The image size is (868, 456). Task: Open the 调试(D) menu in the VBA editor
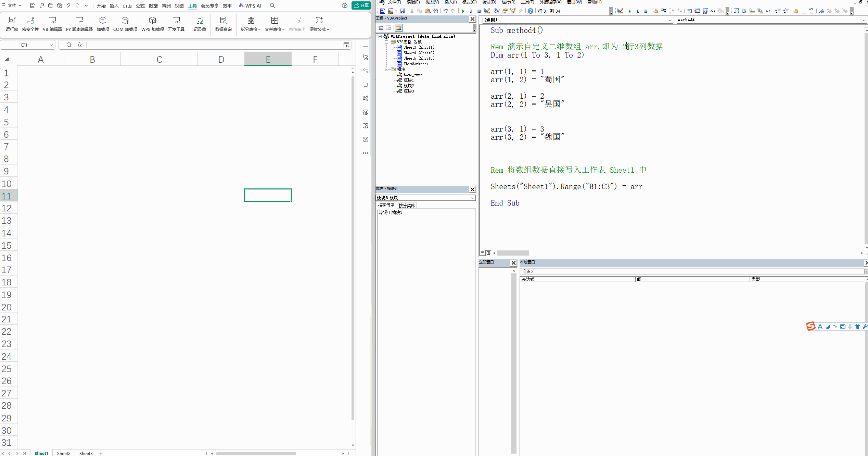click(489, 2)
